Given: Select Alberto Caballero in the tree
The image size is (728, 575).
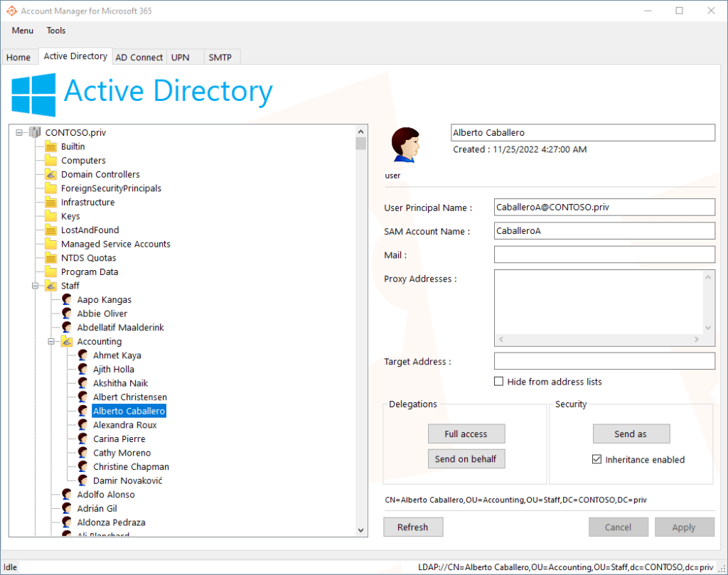Looking at the screenshot, I should 129,412.
